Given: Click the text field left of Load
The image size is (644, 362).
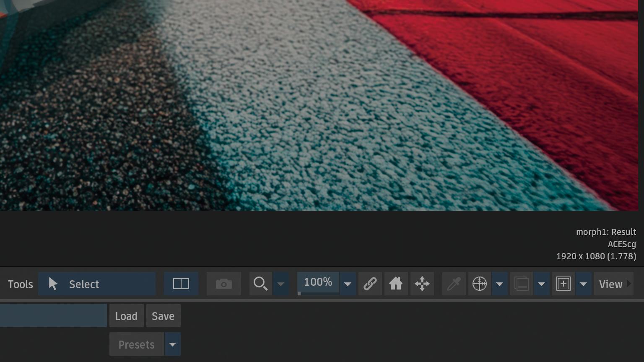Looking at the screenshot, I should (x=53, y=315).
